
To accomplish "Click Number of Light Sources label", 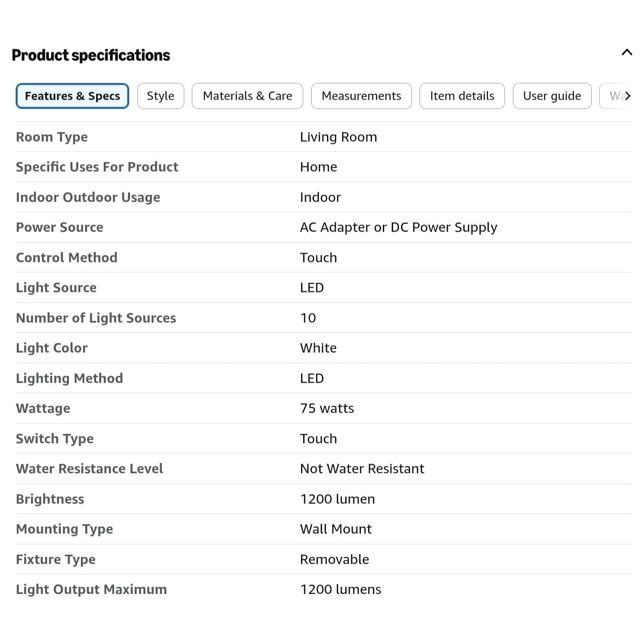I will [x=96, y=318].
